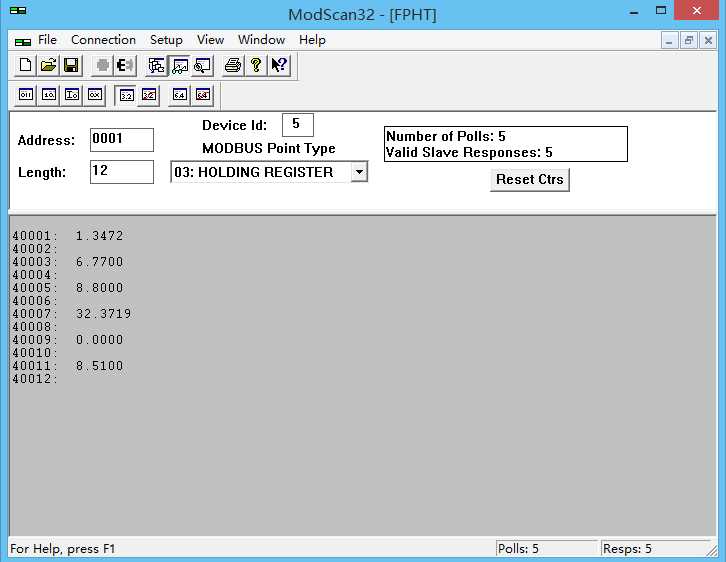Open About via the yellow question mark icon
726x562 pixels.
[256, 65]
